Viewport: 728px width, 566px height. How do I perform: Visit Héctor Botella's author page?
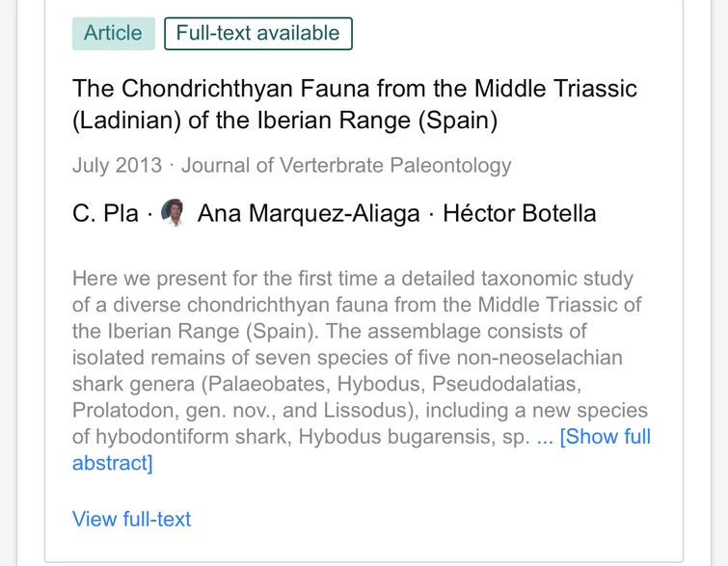pyautogui.click(x=519, y=213)
